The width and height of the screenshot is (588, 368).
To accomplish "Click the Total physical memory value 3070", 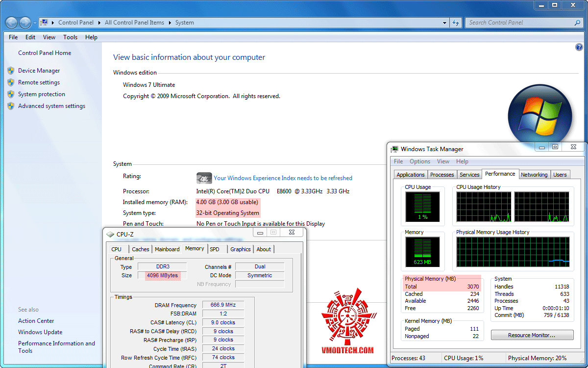I will 473,287.
